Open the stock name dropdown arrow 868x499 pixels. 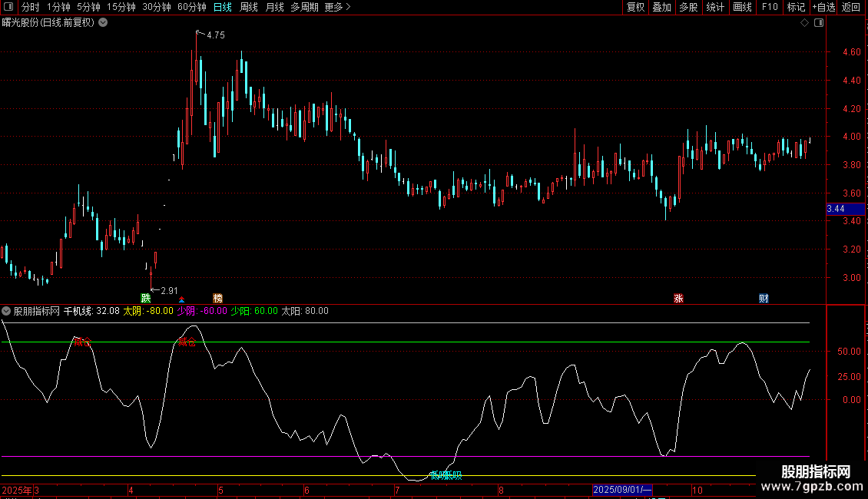click(x=104, y=23)
